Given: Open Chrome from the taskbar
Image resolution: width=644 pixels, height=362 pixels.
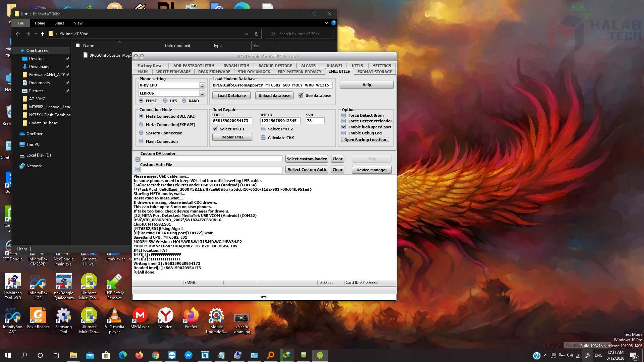Looking at the screenshot, I should tap(155, 355).
